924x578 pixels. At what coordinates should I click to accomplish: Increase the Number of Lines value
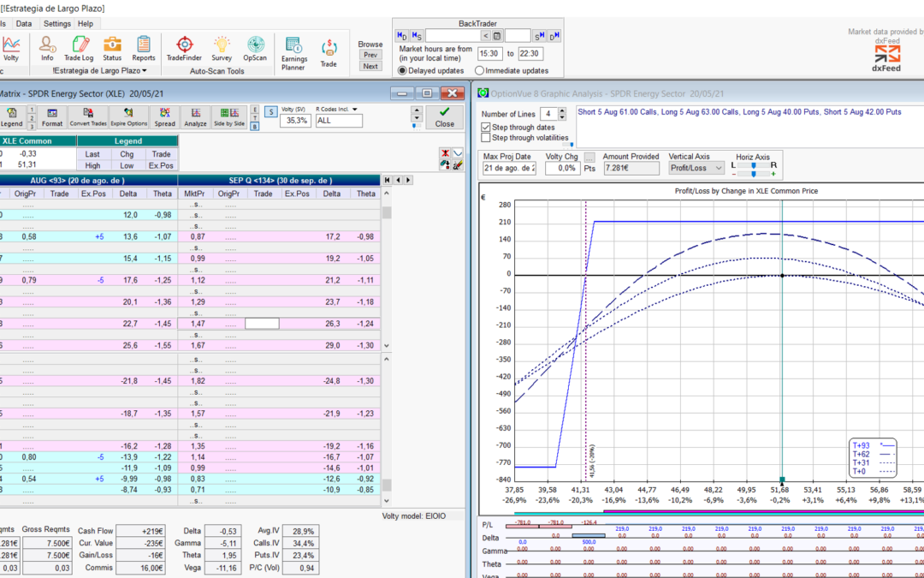562,110
